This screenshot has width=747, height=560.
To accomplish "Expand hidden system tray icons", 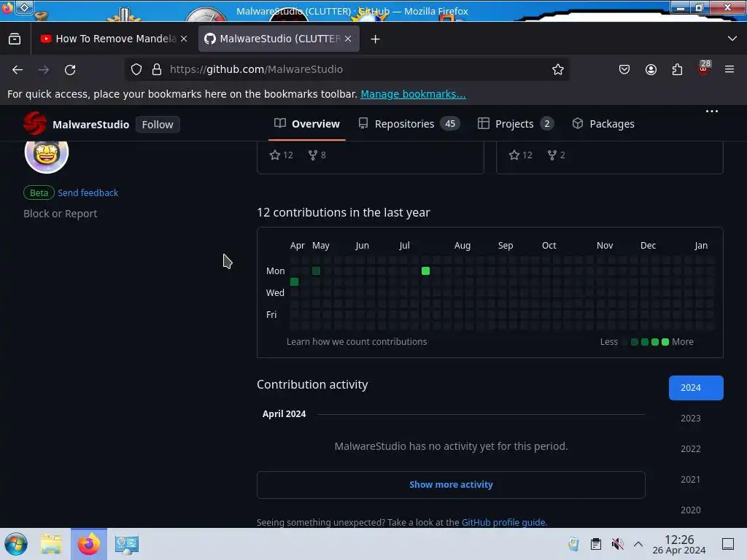I will 638,544.
